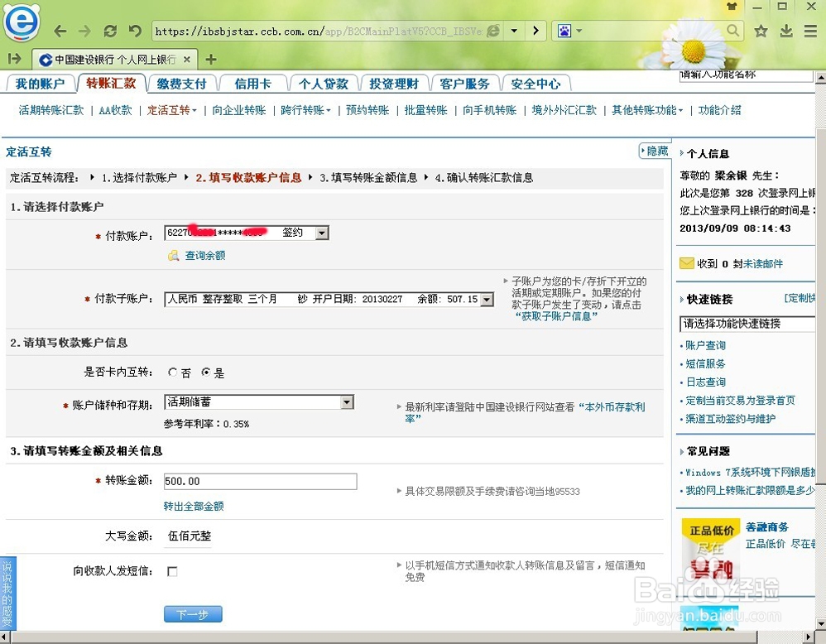Open Baidu paw search engine selector

click(x=569, y=31)
